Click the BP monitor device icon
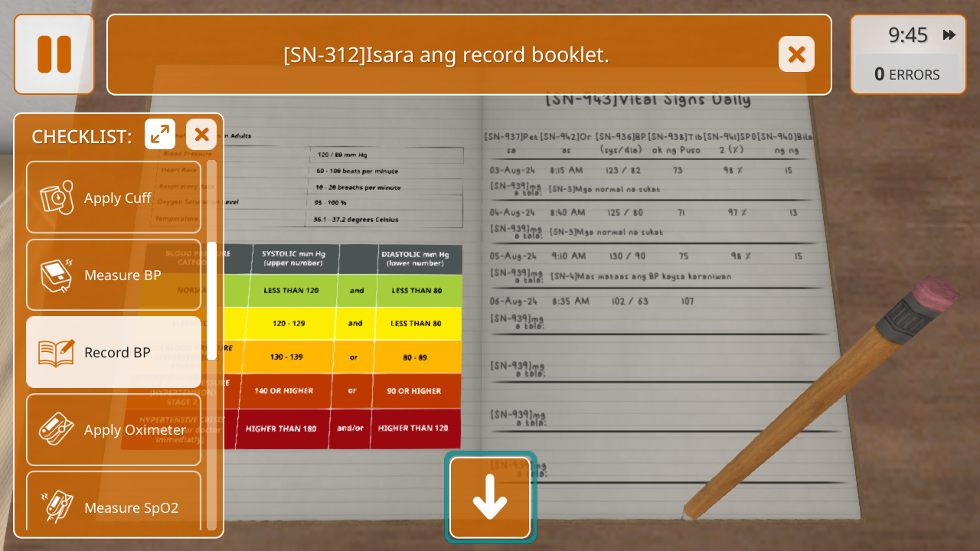The width and height of the screenshot is (980, 551). click(57, 275)
